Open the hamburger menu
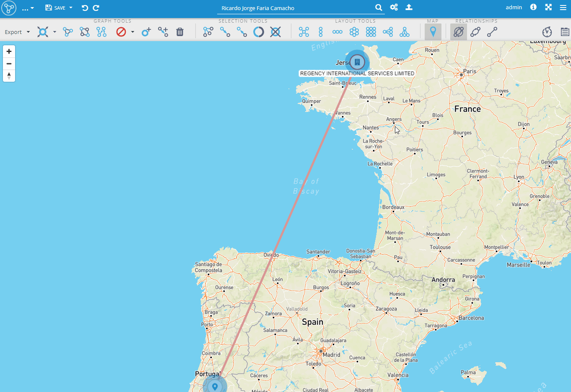 (x=563, y=8)
